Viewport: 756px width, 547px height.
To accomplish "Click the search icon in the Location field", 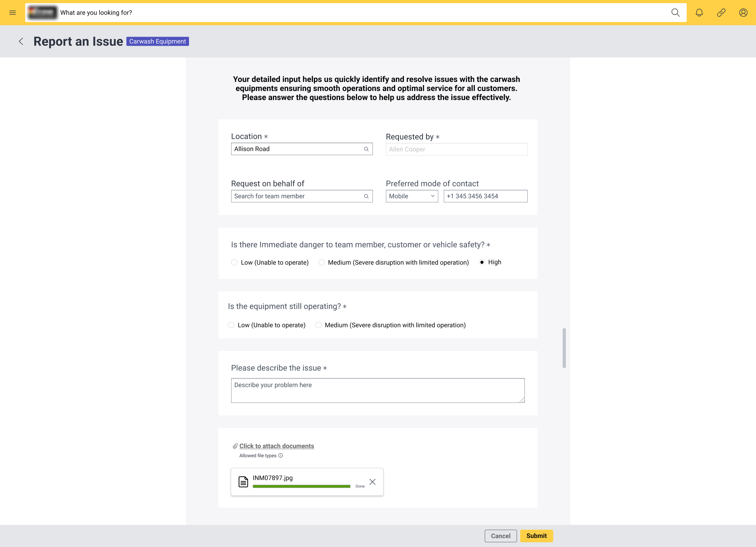I will point(366,149).
